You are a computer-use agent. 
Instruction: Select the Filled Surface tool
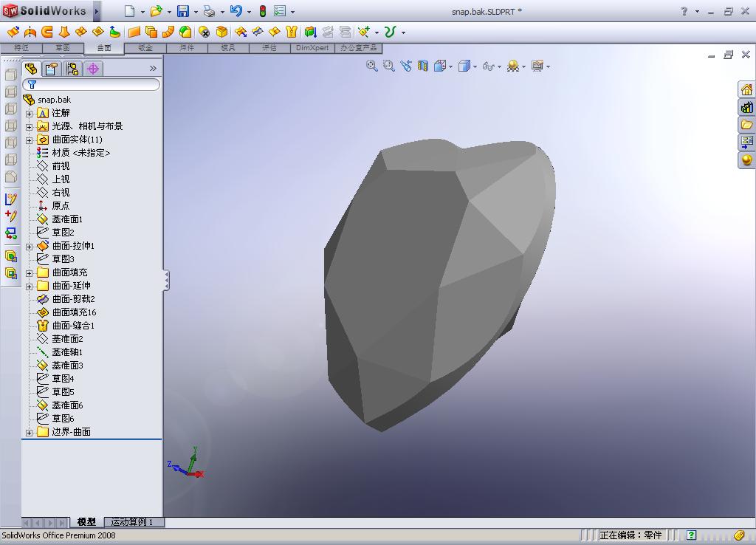point(98,32)
